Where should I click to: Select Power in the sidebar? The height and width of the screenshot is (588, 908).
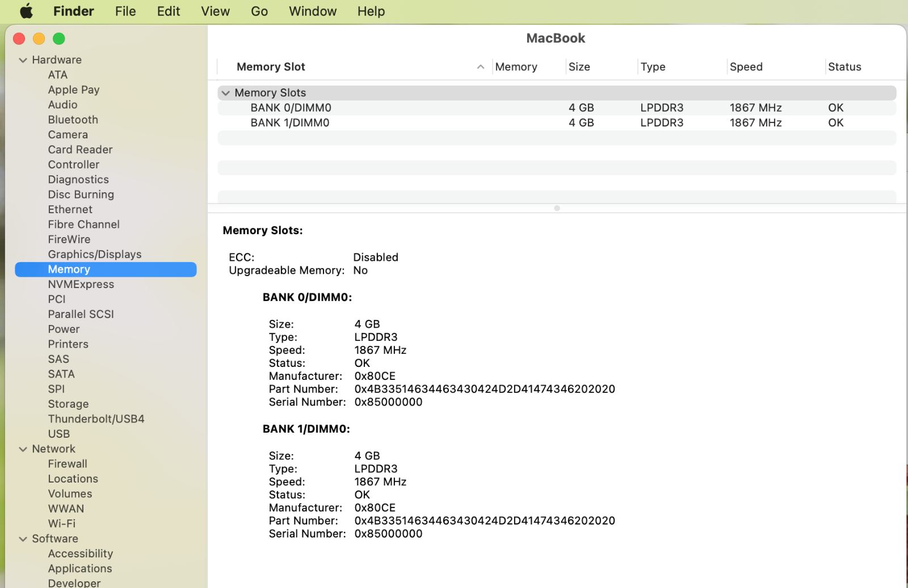point(64,329)
